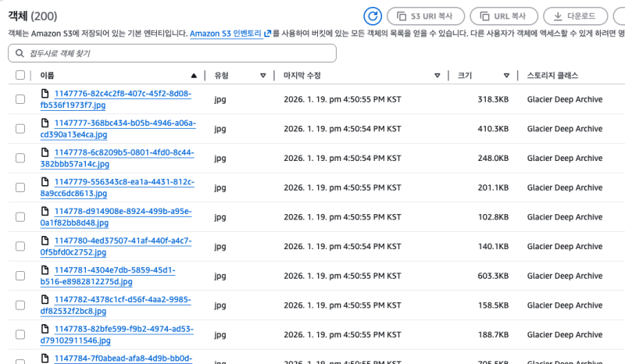This screenshot has height=364, width=625.
Task: Click file icon of object 114778-d914908e
Action: (45, 211)
